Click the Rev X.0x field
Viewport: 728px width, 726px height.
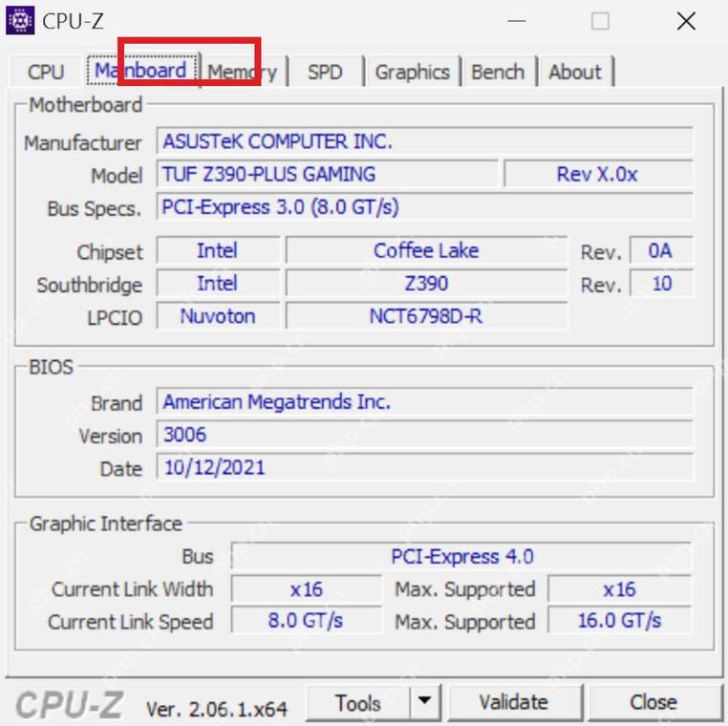pyautogui.click(x=598, y=174)
